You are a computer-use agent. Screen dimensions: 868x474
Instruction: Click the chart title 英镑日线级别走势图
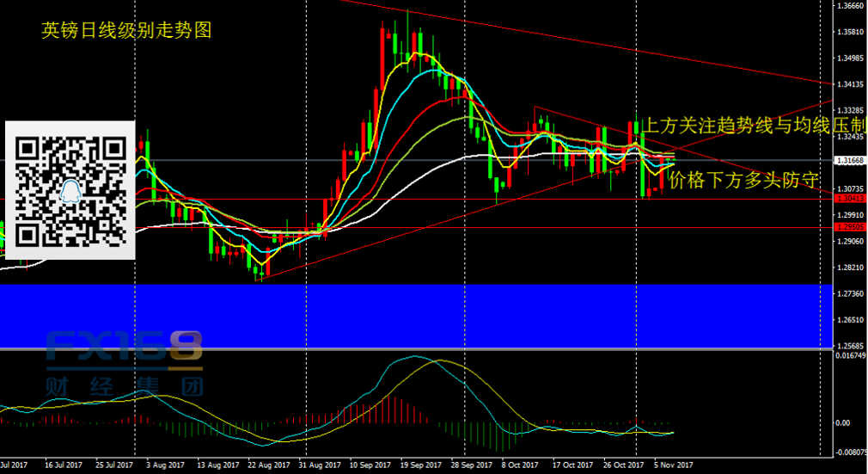point(126,31)
